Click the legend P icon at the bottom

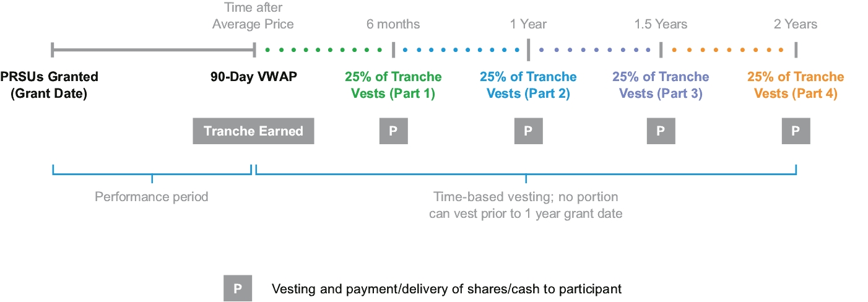click(x=238, y=288)
